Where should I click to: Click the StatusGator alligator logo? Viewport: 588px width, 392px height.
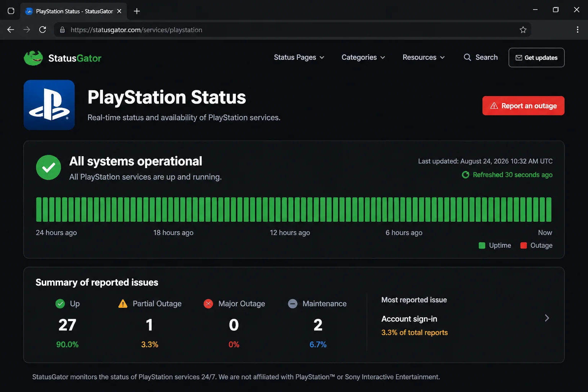pos(33,58)
